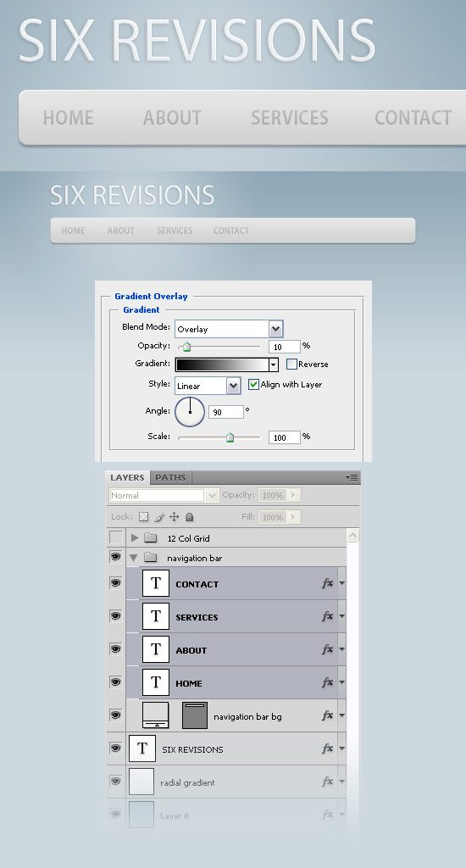Viewport: 466px width, 868px height.
Task: Click the fx icon on SERVICES layer
Action: [x=328, y=616]
